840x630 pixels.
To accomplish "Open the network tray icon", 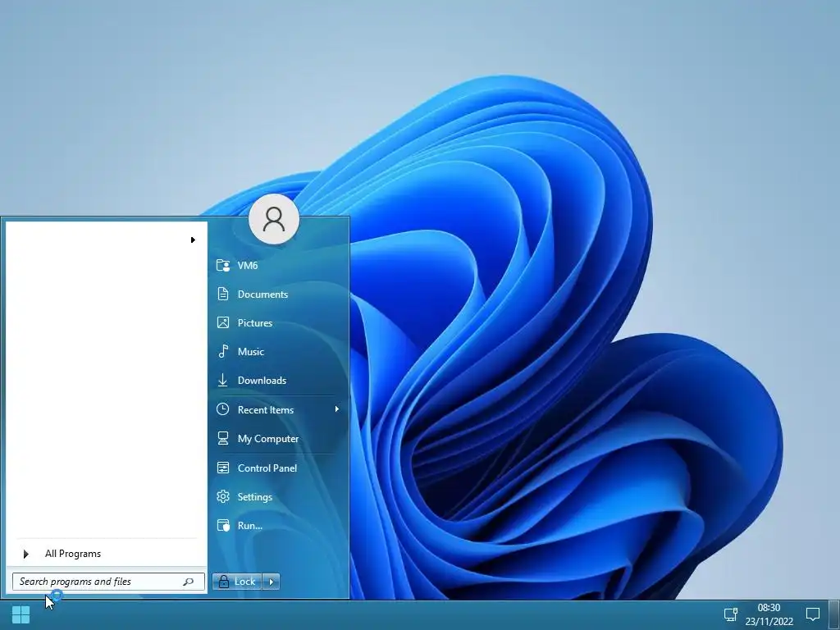I will click(731, 614).
